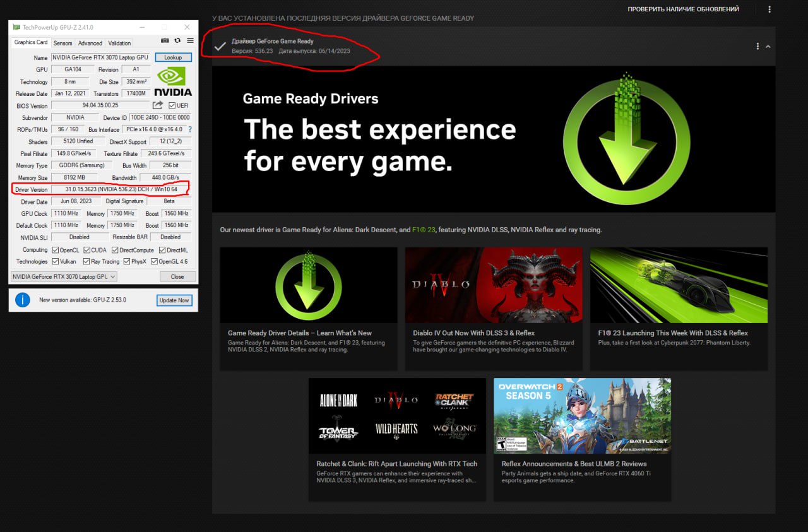The image size is (808, 532).
Task: Open the GPU-Z hamburger menu
Action: coord(190,40)
